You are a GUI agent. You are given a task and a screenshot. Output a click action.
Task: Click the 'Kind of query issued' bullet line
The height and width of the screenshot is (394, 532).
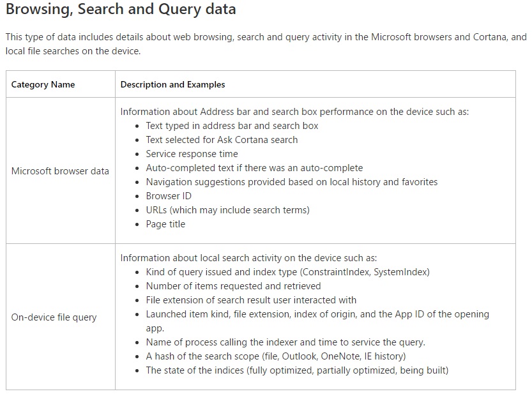click(x=287, y=272)
